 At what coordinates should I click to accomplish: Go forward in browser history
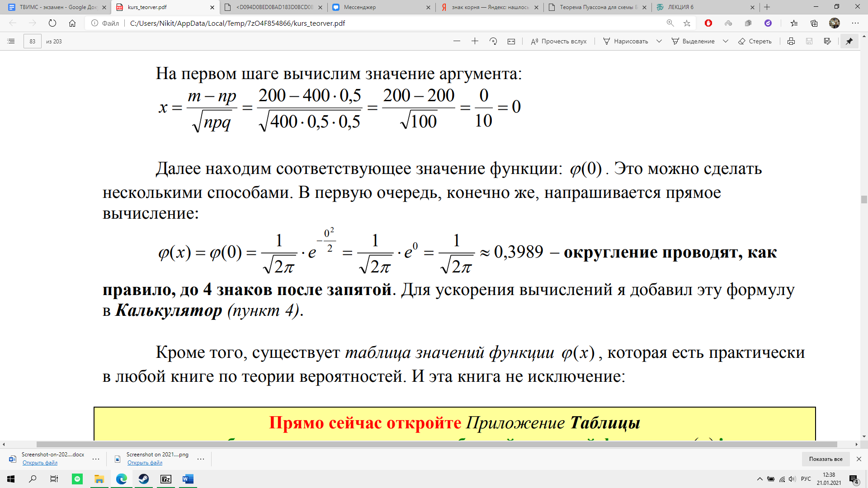click(x=33, y=23)
